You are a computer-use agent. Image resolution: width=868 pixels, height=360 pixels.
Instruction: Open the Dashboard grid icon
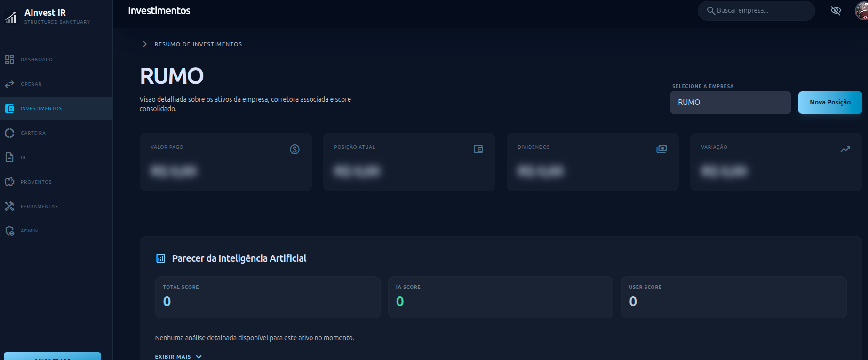coord(9,59)
